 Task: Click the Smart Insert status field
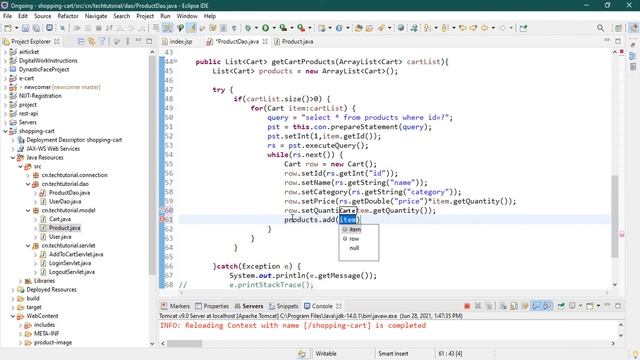(x=393, y=353)
